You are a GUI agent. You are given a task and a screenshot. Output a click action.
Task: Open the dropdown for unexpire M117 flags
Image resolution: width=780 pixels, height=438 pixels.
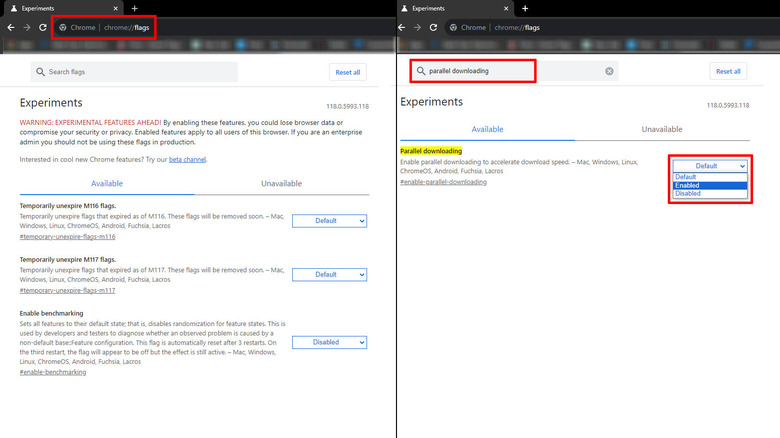click(329, 274)
